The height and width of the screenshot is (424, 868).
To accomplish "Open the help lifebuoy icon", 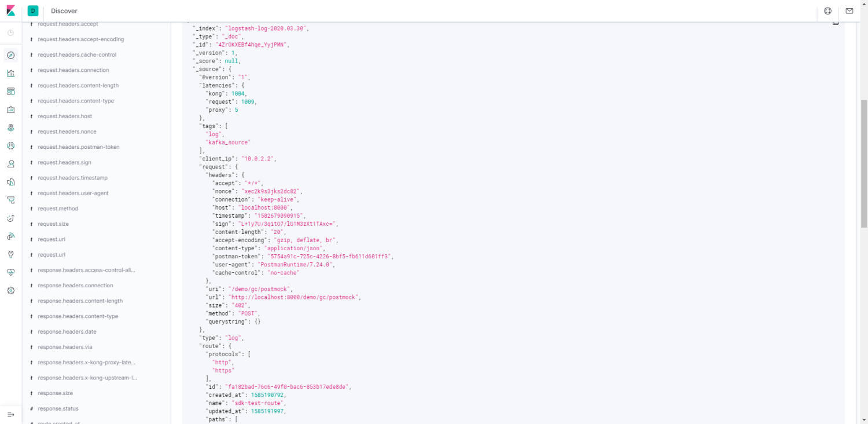I will pyautogui.click(x=827, y=11).
